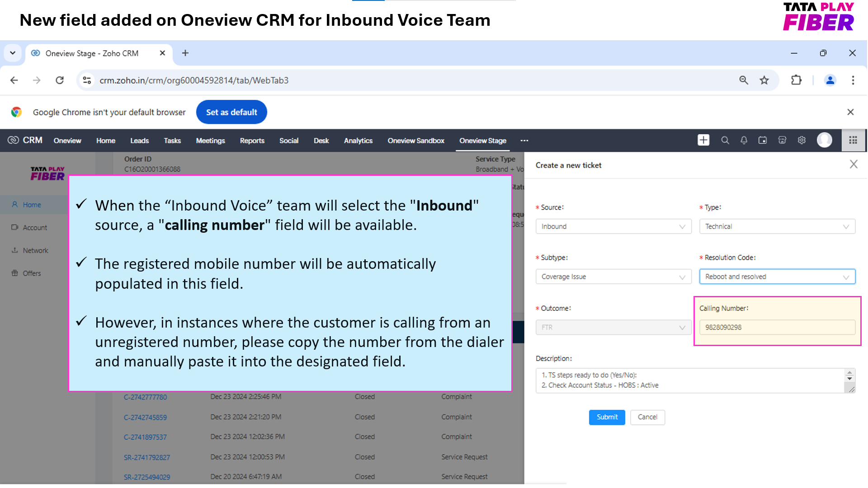Viewport: 868px width, 488px height.
Task: Close the Oneview Stage browser tab
Action: [162, 53]
